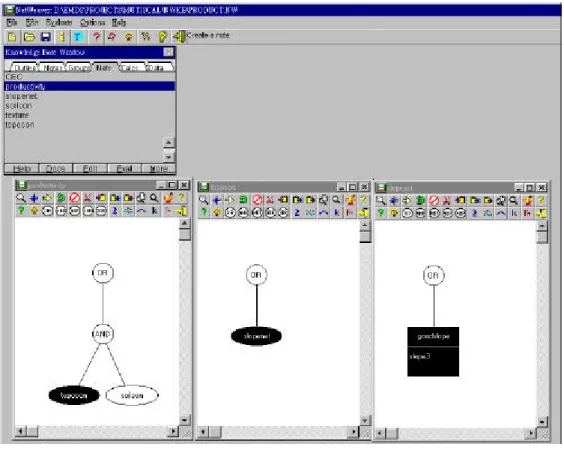The width and height of the screenshot is (564, 450).
Task: Click the blue 'k' icon in productivity window
Action: pos(155,211)
